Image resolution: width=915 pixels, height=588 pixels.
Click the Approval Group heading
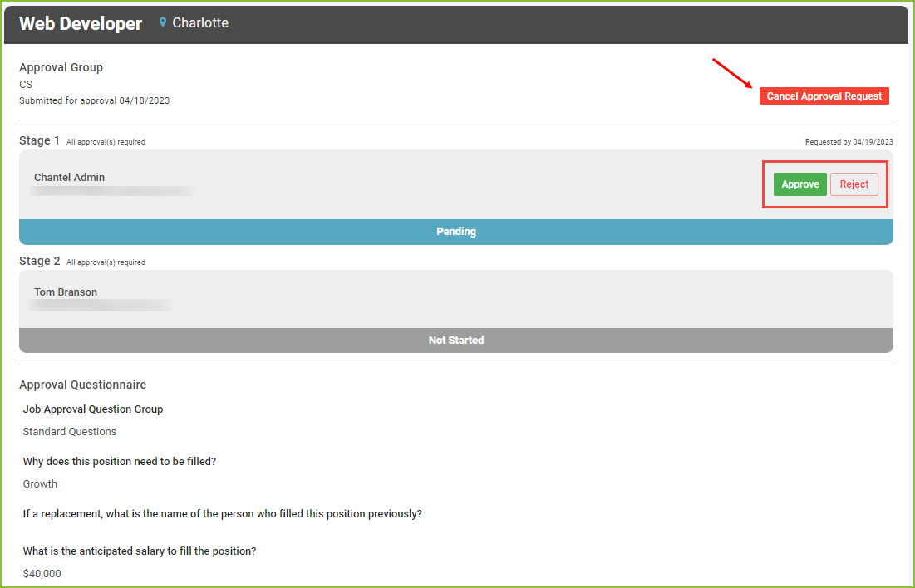coord(61,67)
